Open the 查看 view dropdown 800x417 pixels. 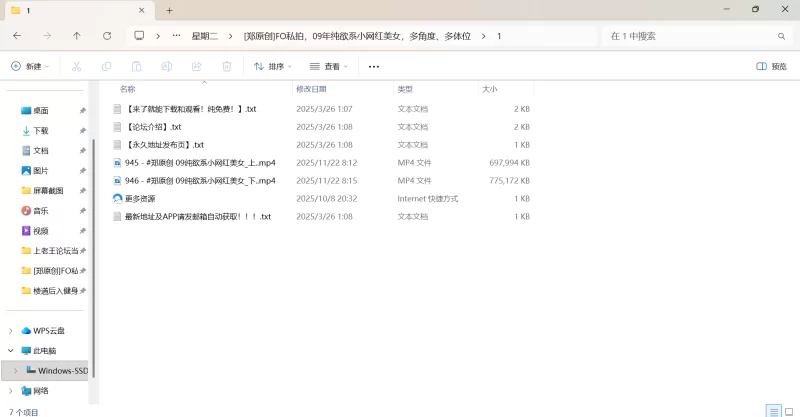[330, 67]
